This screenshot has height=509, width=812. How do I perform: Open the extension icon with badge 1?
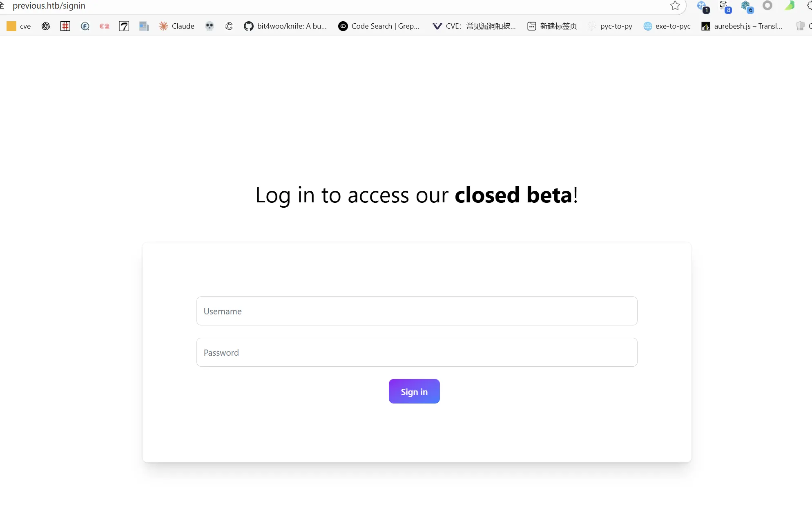pyautogui.click(x=703, y=7)
